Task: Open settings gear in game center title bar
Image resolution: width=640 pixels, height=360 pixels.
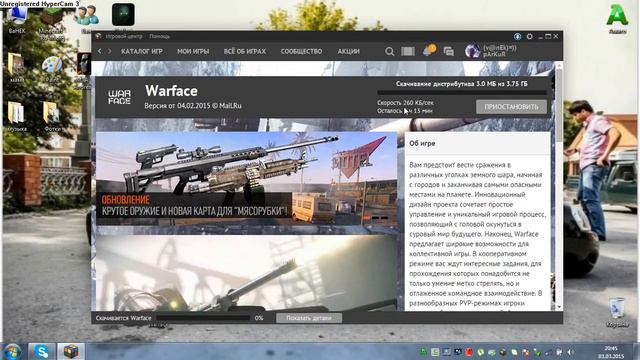Action: (529, 36)
